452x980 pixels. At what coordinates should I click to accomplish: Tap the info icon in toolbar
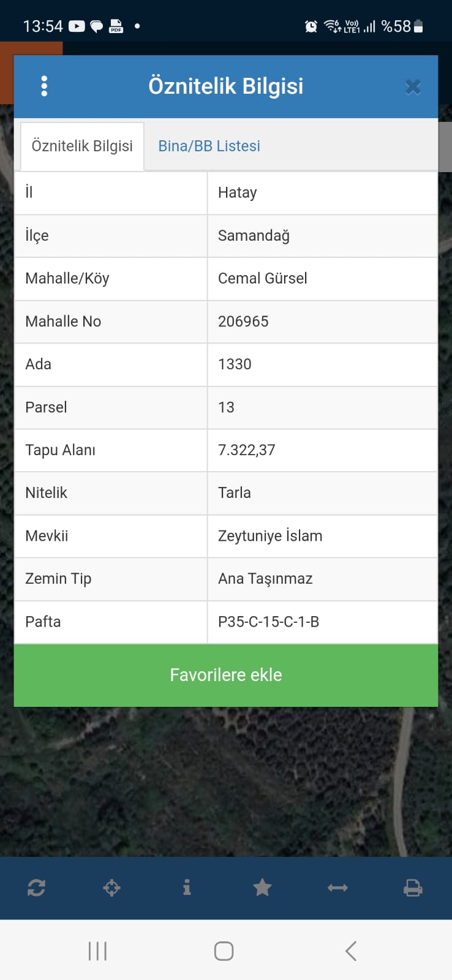pos(187,888)
